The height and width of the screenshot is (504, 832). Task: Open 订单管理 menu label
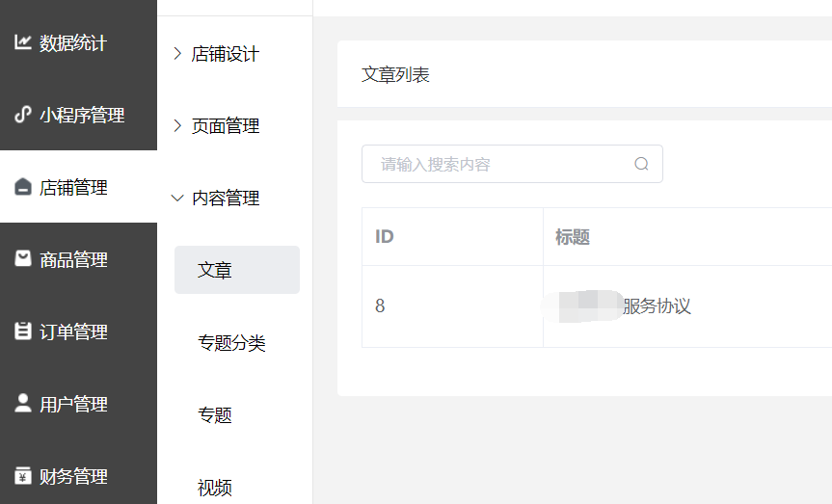[x=74, y=332]
